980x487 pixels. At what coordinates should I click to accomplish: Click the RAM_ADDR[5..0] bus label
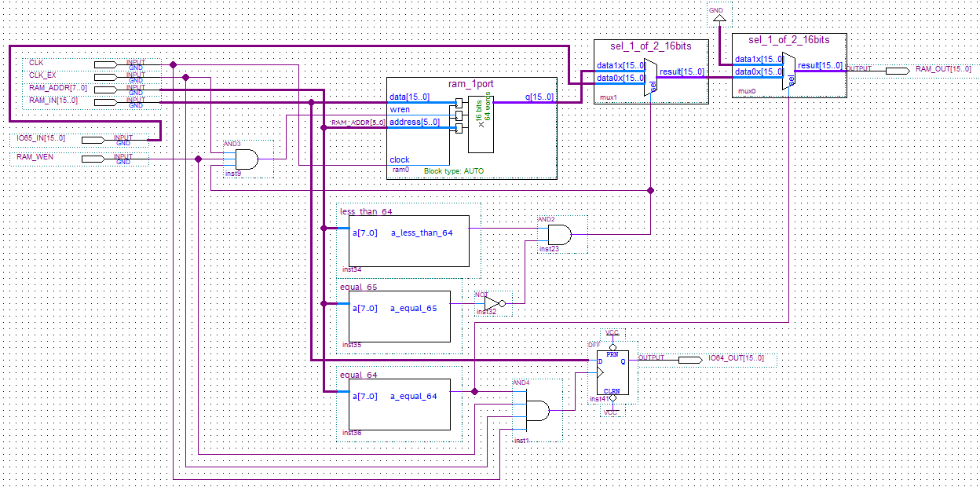pyautogui.click(x=357, y=123)
